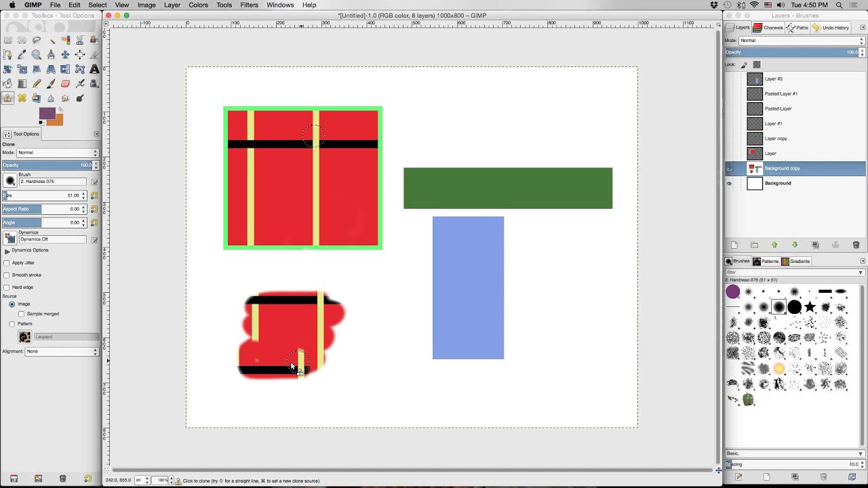Select the Move tool
The height and width of the screenshot is (488, 868).
click(x=65, y=54)
